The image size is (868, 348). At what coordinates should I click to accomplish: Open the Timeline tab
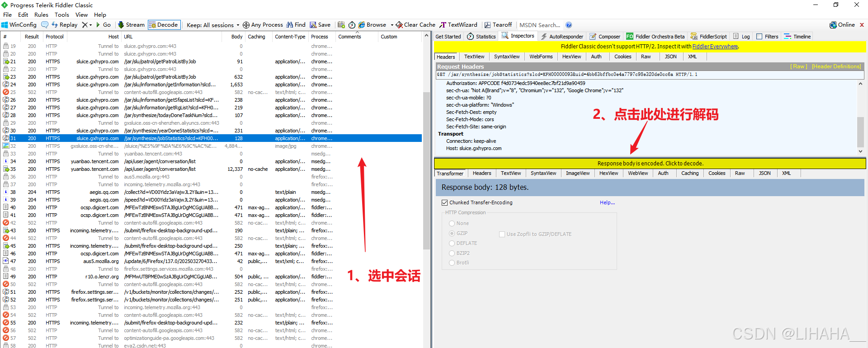point(797,37)
